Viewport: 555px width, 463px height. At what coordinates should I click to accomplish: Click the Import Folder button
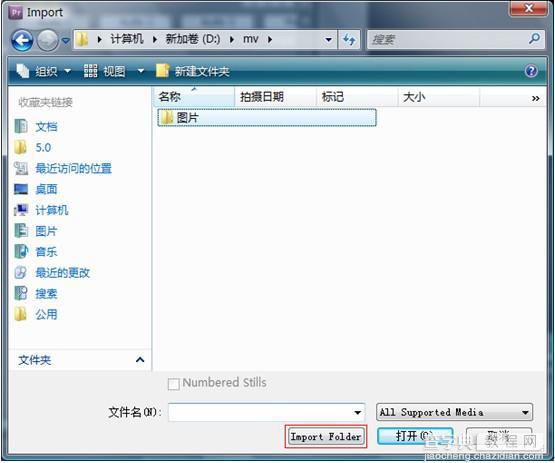tap(326, 436)
